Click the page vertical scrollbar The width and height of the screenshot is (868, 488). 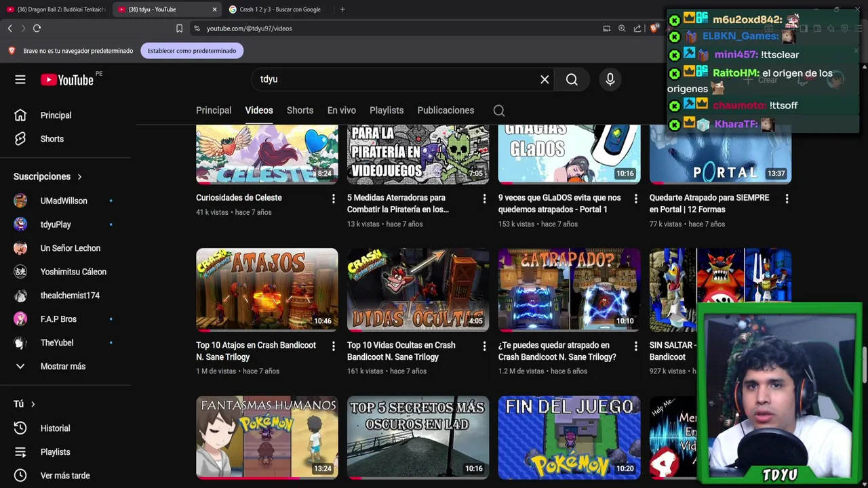pyautogui.click(x=865, y=366)
